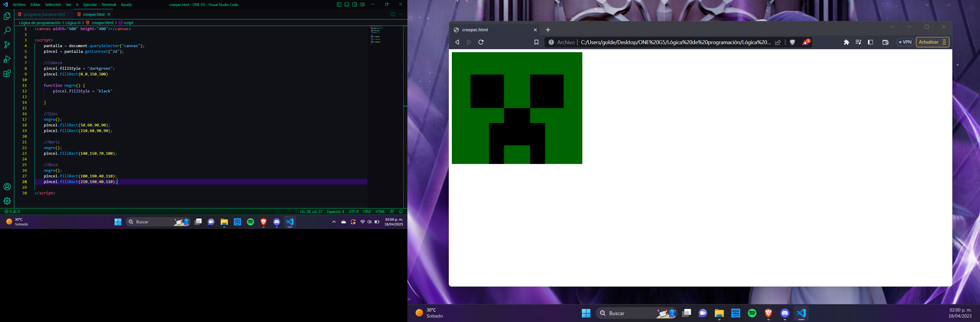Change encoding via UTF-8 status item

353,211
